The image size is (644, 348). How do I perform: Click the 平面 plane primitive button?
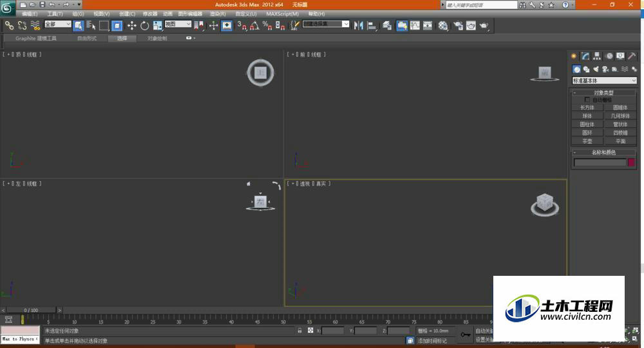point(620,141)
